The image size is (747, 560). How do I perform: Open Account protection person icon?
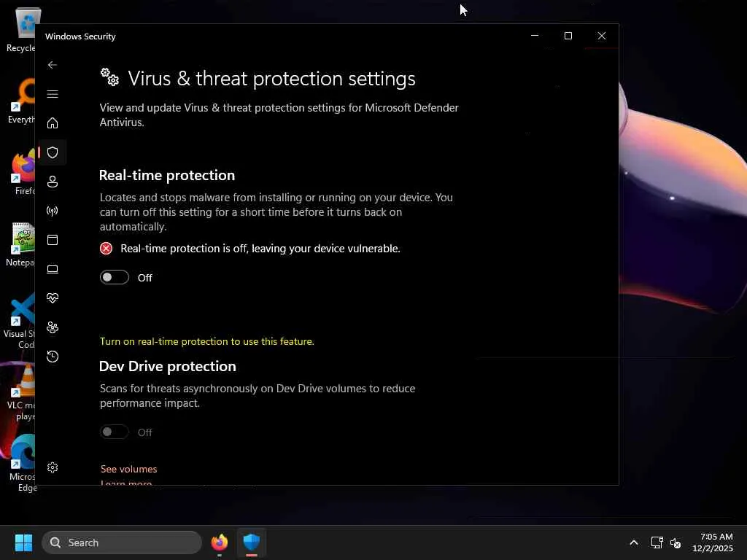(53, 182)
